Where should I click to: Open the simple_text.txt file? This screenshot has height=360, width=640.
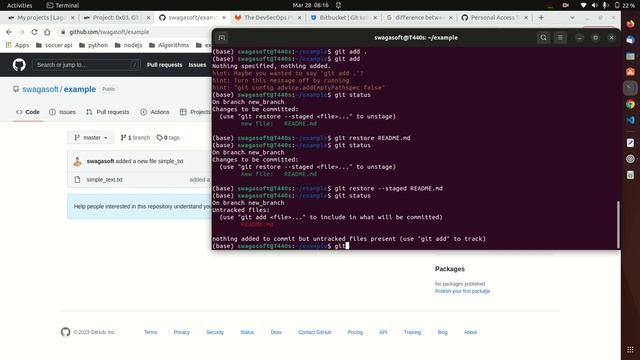(104, 180)
